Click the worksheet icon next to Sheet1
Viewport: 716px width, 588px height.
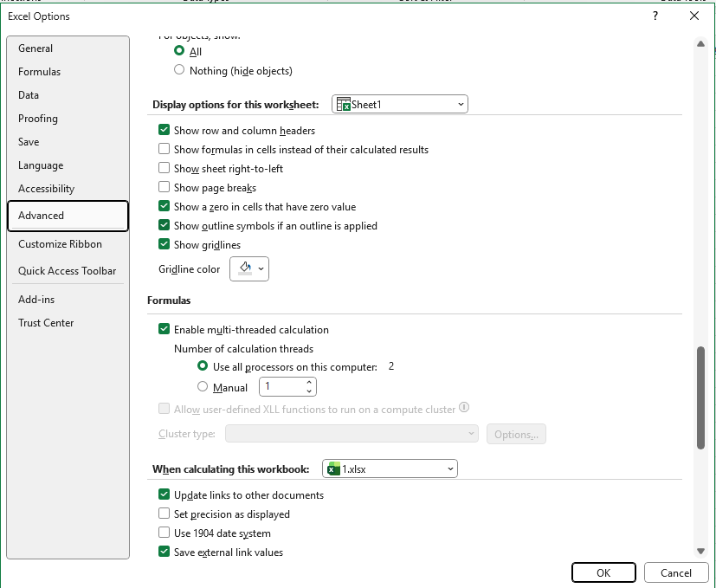pos(344,103)
